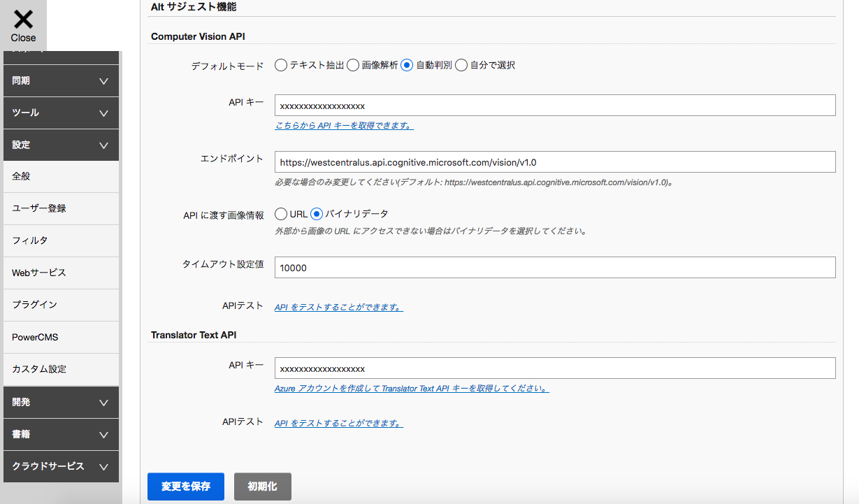The height and width of the screenshot is (504, 859).
Task: Expand the 同期 sidebar section
Action: coord(61,81)
